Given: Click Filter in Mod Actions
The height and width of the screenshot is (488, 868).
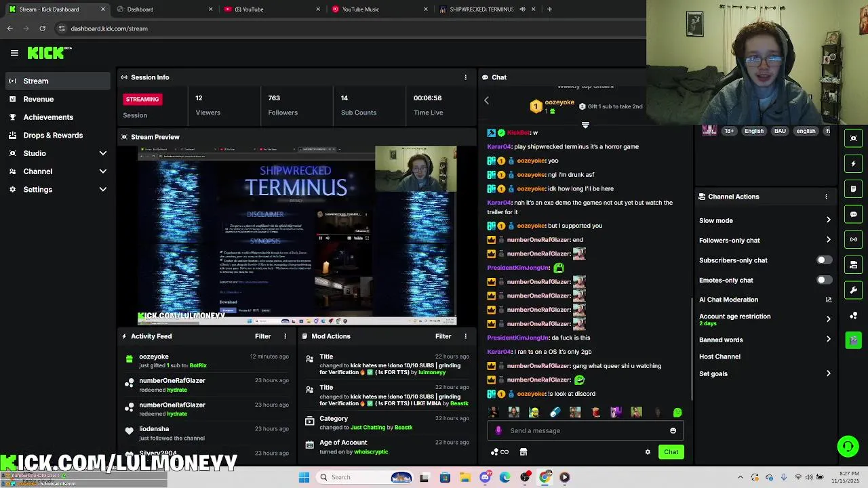Looking at the screenshot, I should click(443, 336).
